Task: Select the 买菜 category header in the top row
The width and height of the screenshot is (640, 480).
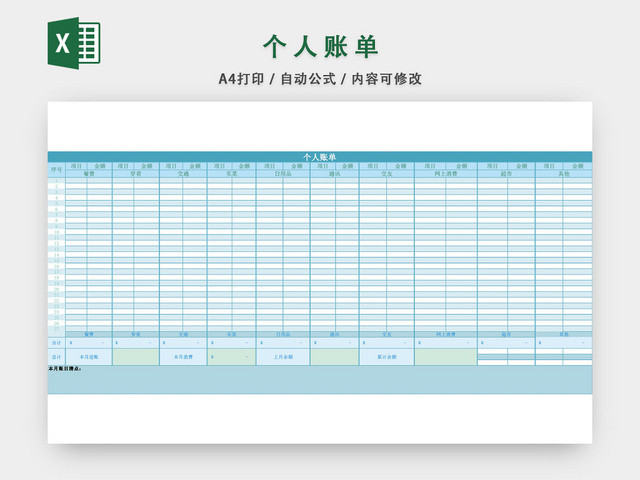Action: tap(231, 173)
